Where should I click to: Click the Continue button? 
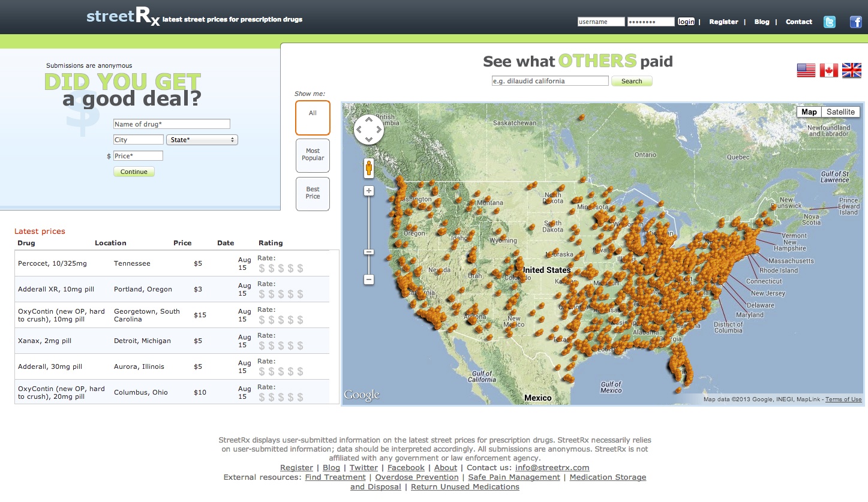(x=134, y=172)
